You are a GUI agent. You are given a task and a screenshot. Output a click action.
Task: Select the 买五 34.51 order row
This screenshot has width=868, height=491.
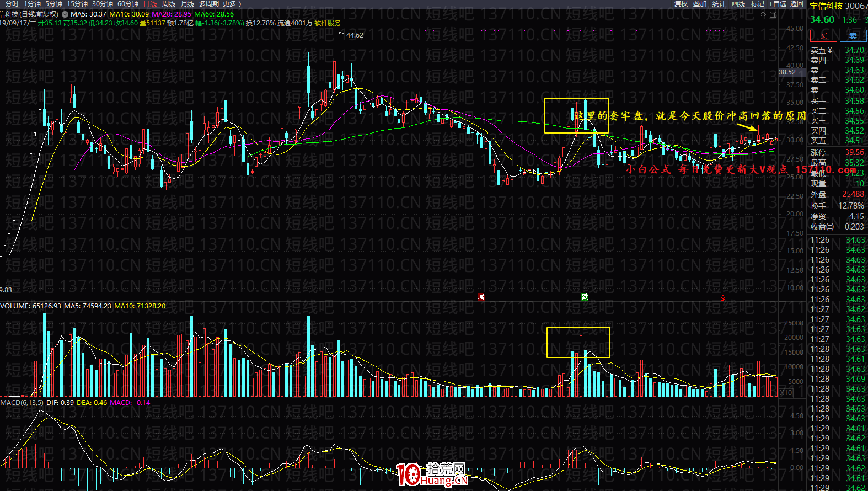click(x=837, y=141)
